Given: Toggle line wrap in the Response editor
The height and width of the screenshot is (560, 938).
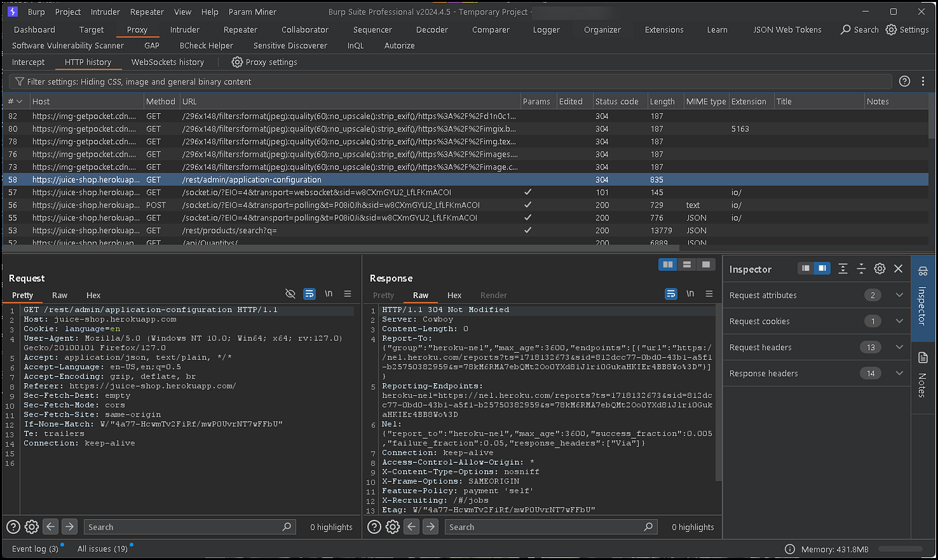Looking at the screenshot, I should [671, 293].
